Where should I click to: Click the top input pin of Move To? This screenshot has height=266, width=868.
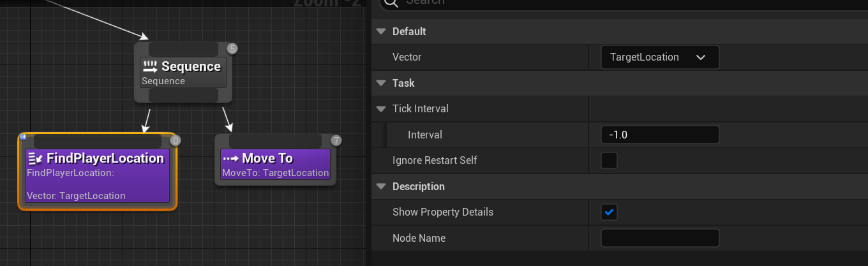tap(275, 140)
